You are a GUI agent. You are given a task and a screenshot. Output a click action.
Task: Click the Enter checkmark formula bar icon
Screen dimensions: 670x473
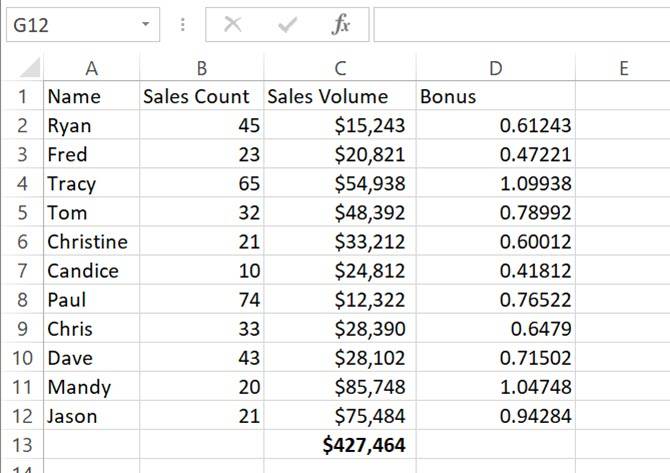288,25
